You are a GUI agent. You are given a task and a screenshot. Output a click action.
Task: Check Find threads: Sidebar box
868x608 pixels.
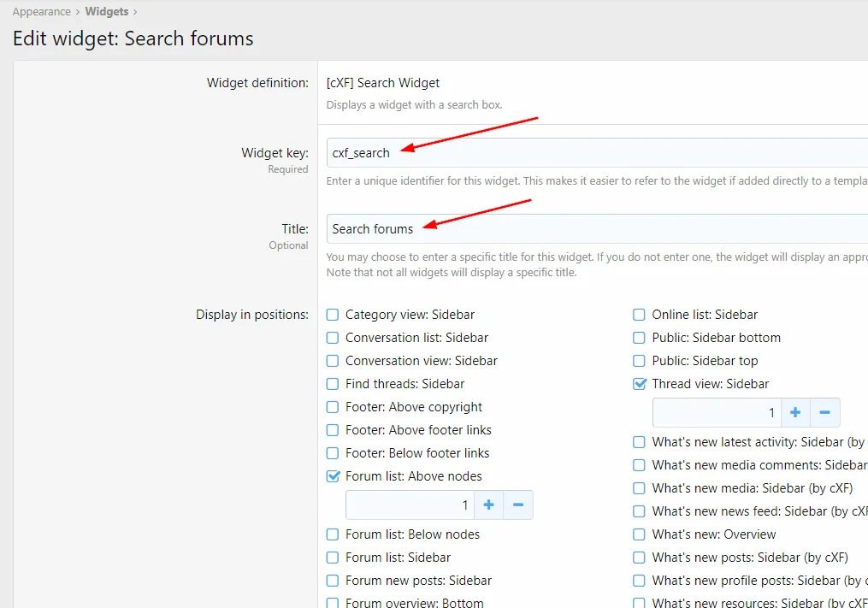334,384
